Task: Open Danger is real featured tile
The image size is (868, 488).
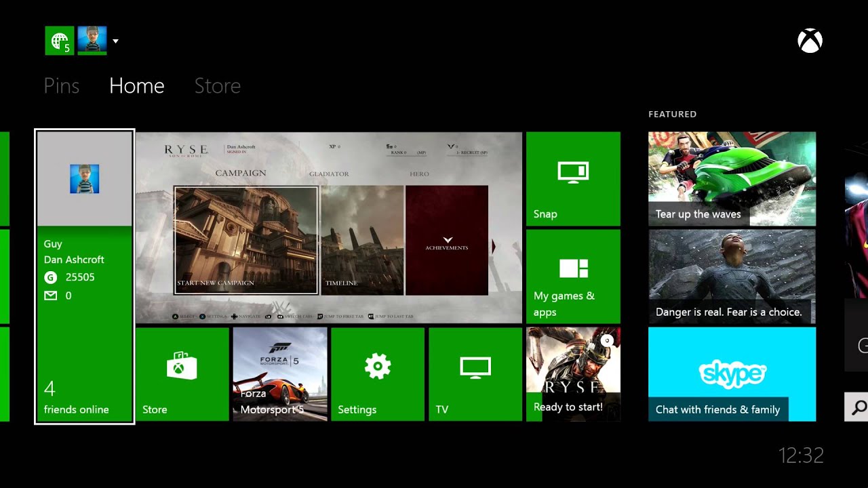Action: tap(732, 277)
